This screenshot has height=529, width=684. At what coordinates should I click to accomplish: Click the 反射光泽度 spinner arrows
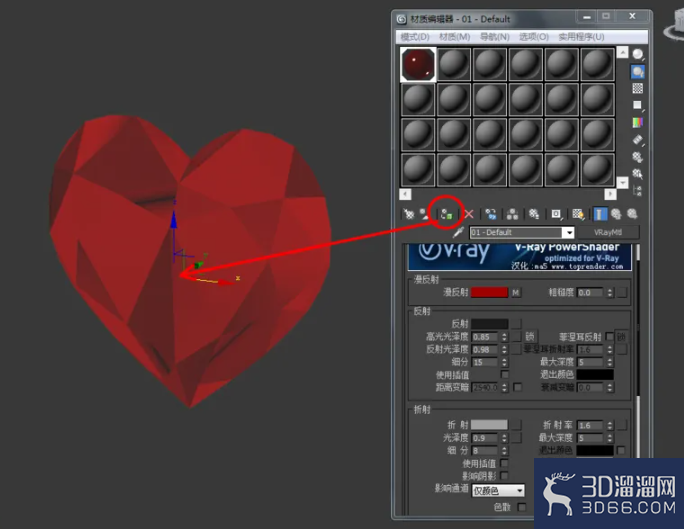coord(505,349)
